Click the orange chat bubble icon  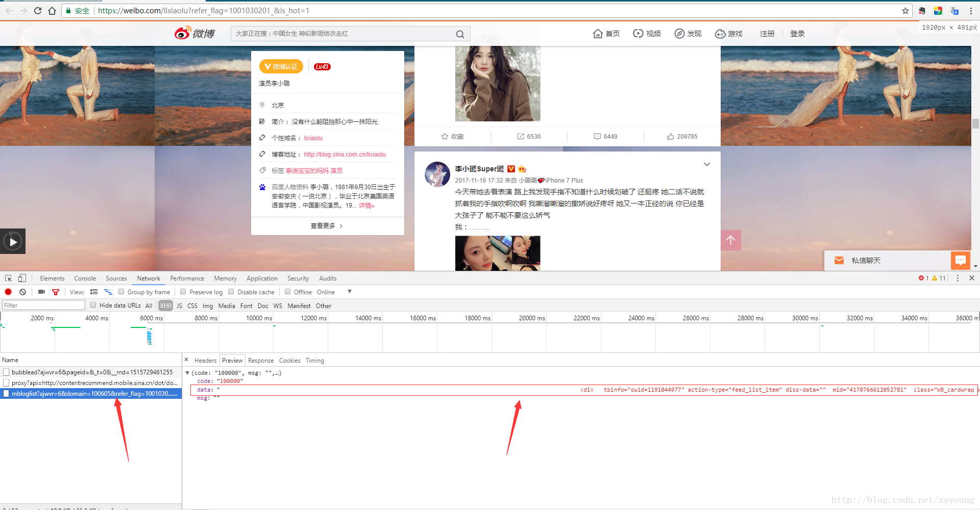point(961,261)
